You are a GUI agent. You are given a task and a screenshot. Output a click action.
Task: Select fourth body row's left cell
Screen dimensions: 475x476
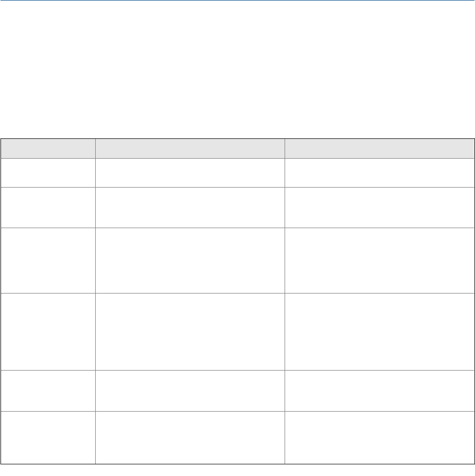48,331
